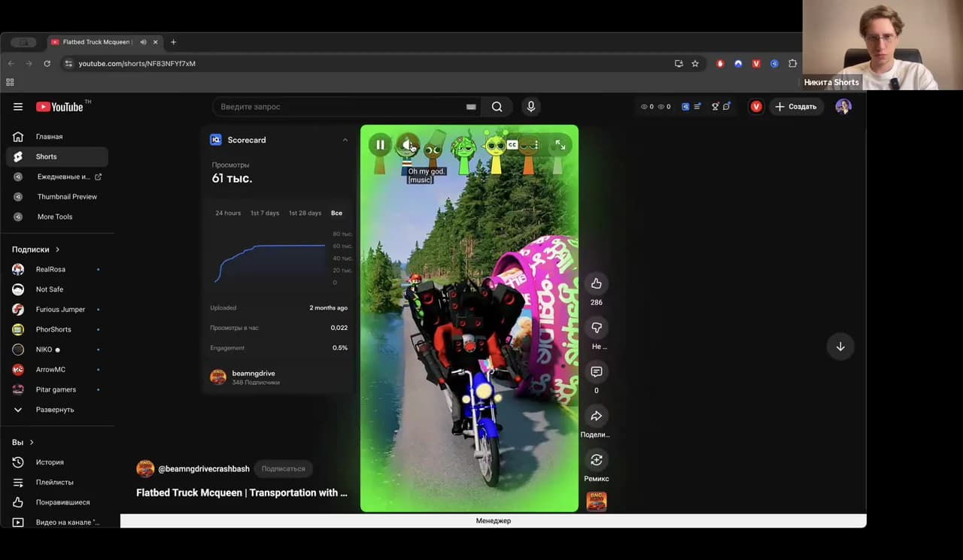Open the browser extensions puzzle icon
963x560 pixels.
[792, 64]
